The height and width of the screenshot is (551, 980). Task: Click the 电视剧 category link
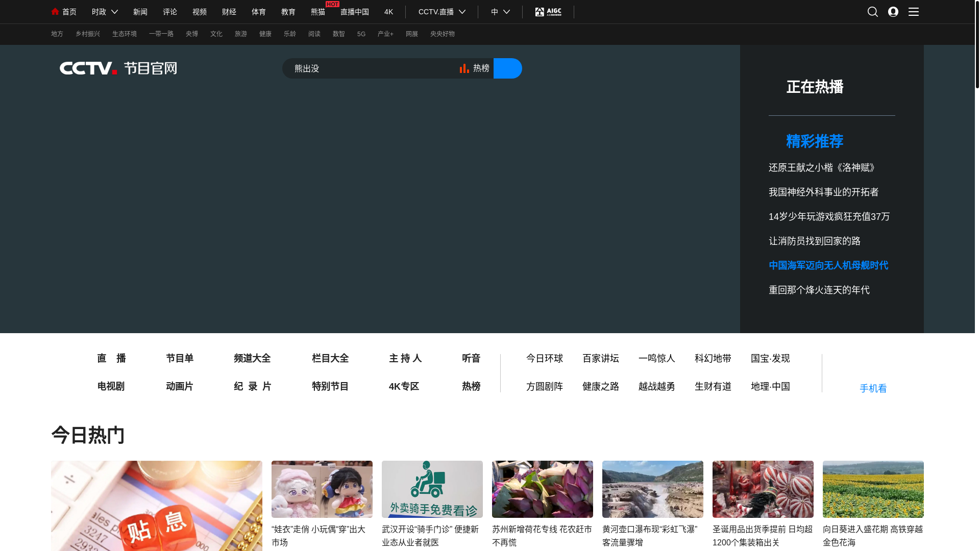point(111,386)
